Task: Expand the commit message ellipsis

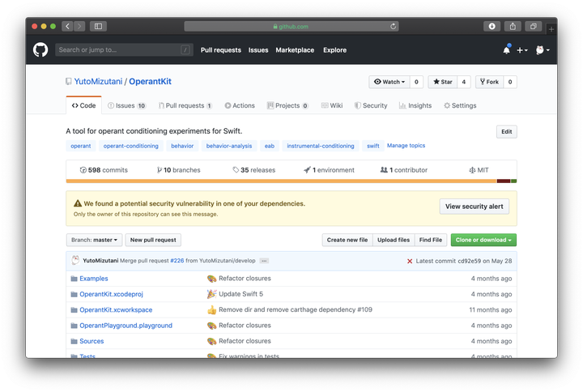Action: point(264,261)
